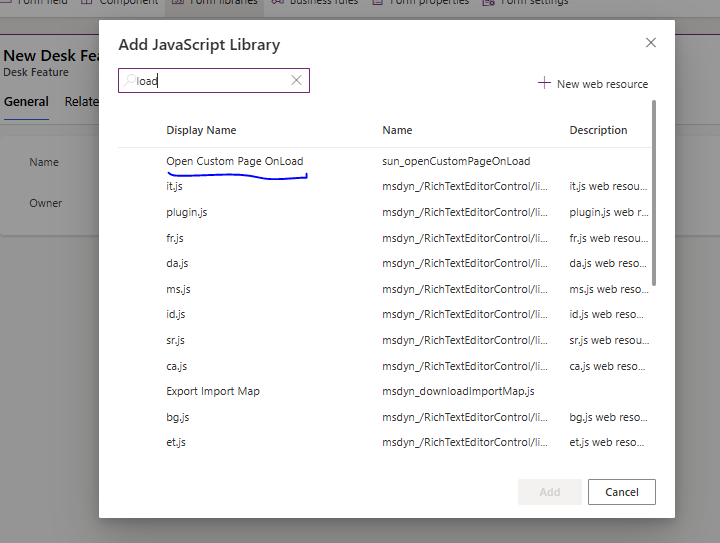
Task: Cancel the Add JavaScript Library dialog
Action: [622, 492]
